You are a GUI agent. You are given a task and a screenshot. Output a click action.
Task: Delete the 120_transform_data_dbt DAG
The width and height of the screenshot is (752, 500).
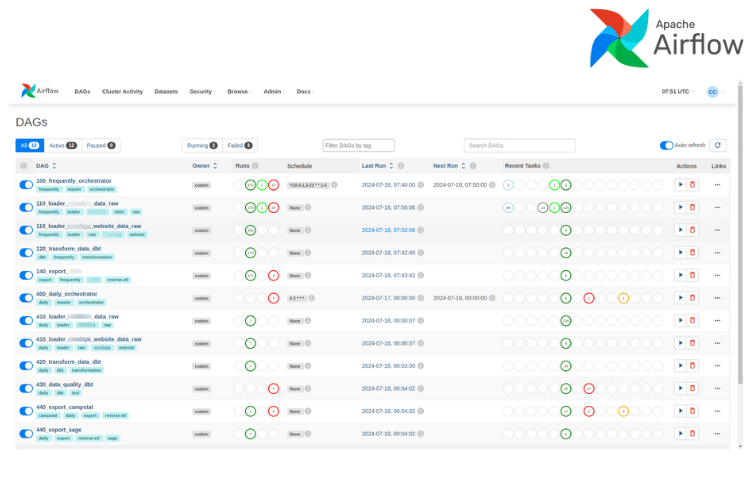click(x=692, y=253)
